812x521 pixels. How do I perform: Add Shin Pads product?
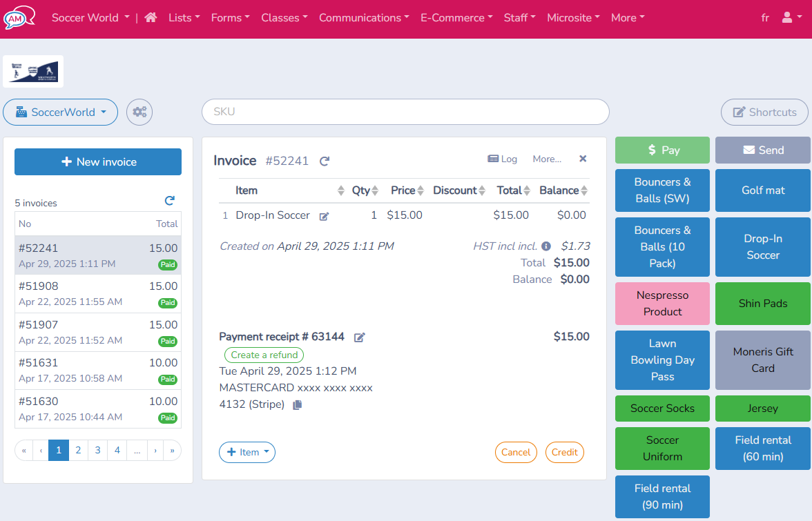[x=763, y=303]
